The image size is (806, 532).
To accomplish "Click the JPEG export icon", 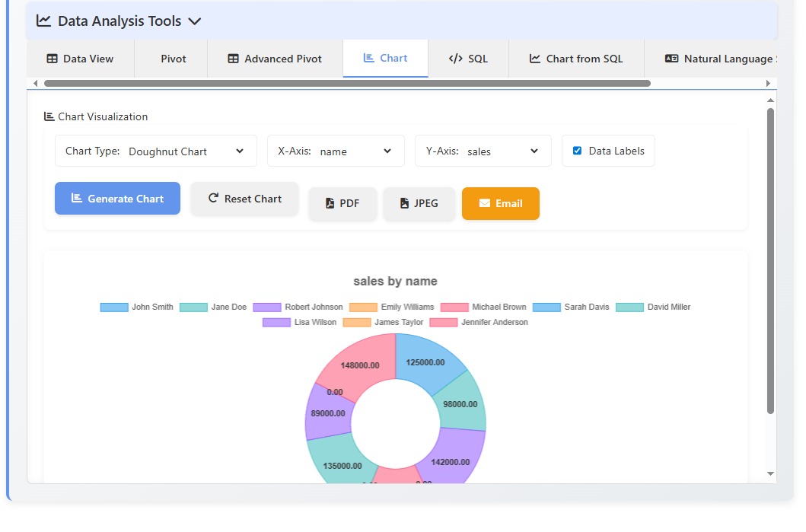I will click(x=405, y=203).
